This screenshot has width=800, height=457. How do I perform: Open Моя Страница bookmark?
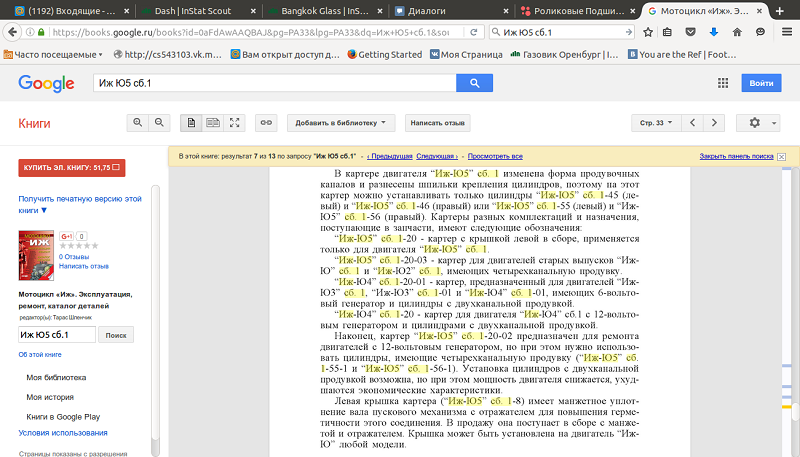466,54
